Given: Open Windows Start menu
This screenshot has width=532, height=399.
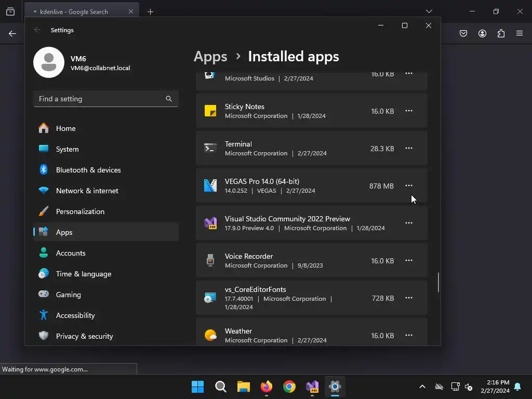Looking at the screenshot, I should click(x=198, y=387).
